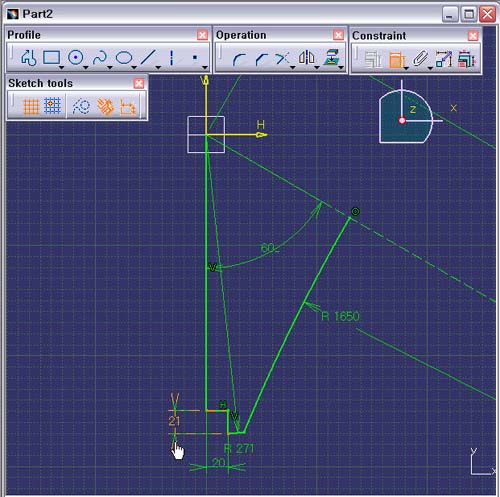Choose the Circle tool

pyautogui.click(x=76, y=57)
